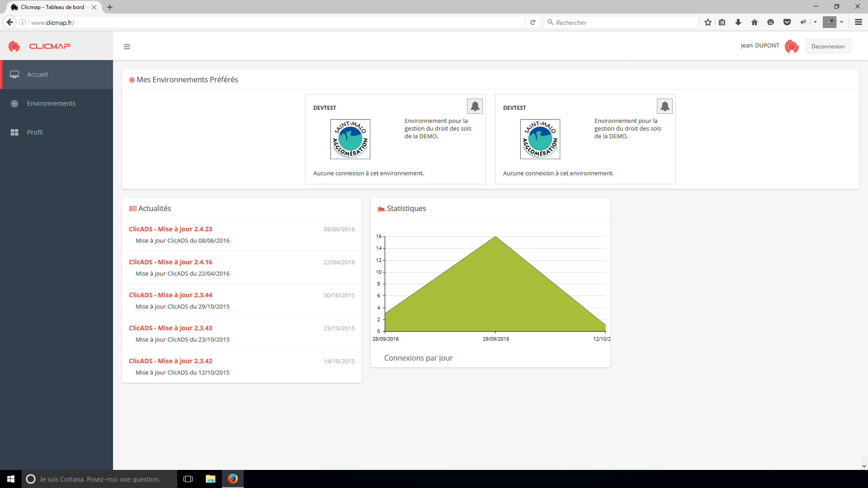Open the Profil menu item
Viewport: 868px width, 488px height.
point(57,132)
